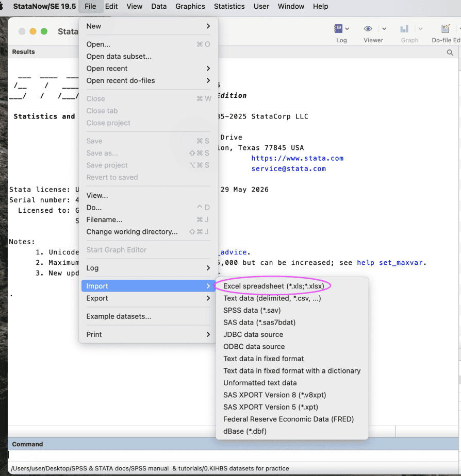Select SPSS data (*.sav) import

252,310
